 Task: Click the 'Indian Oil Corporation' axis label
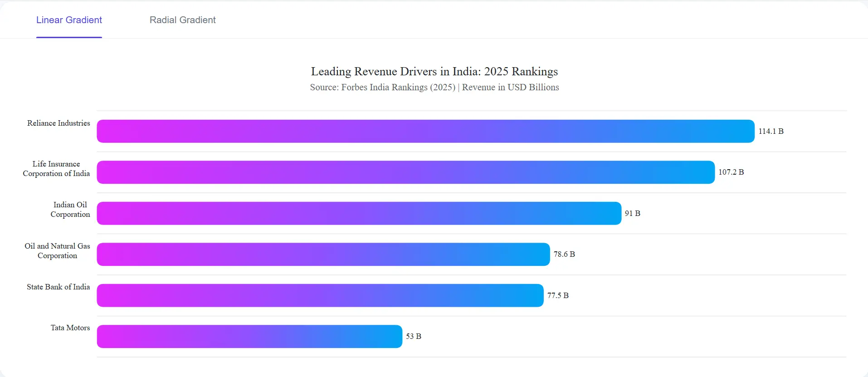tap(70, 210)
